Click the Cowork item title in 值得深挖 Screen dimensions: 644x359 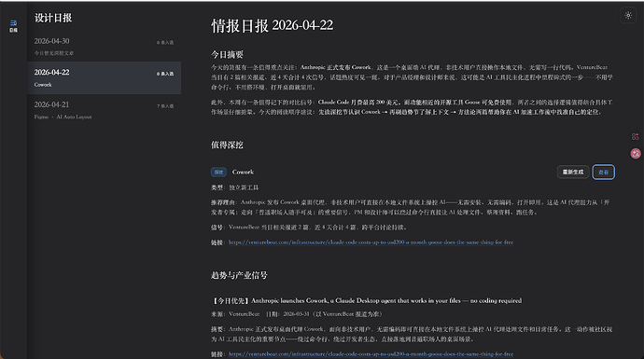pos(243,172)
